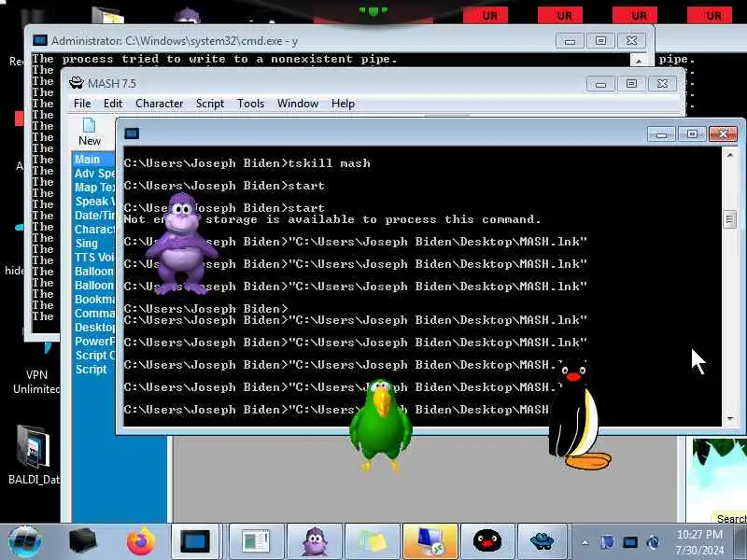
Task: Click the tray icon left of the clock
Action: pos(653,542)
